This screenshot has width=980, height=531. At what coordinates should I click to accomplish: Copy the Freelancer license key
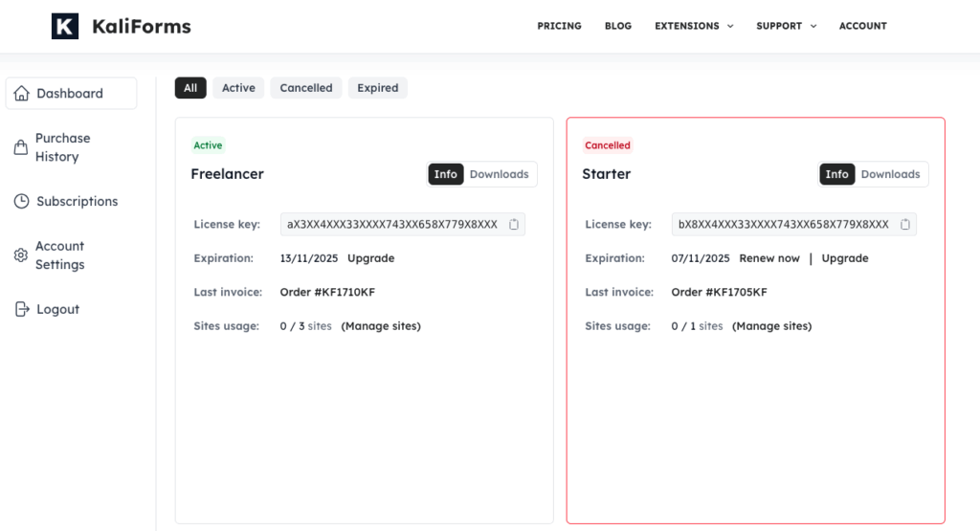(x=514, y=224)
